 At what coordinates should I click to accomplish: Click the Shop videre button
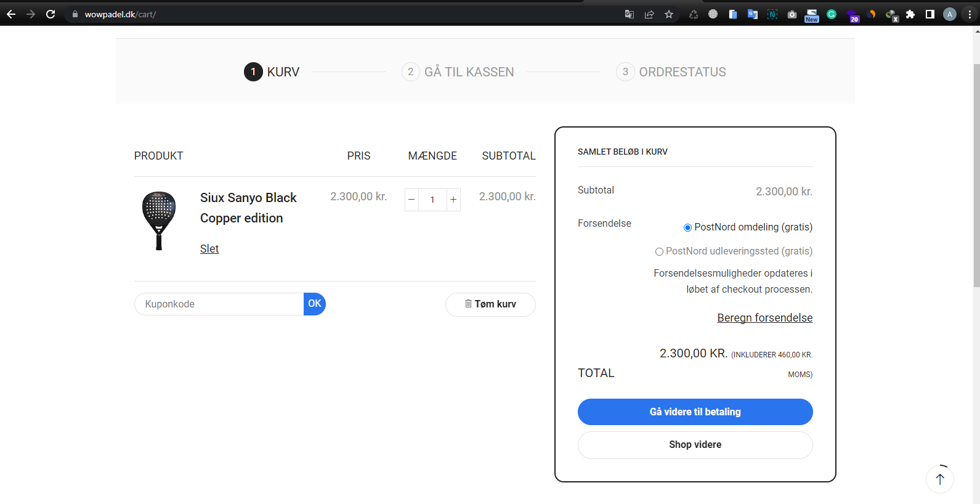pos(695,445)
